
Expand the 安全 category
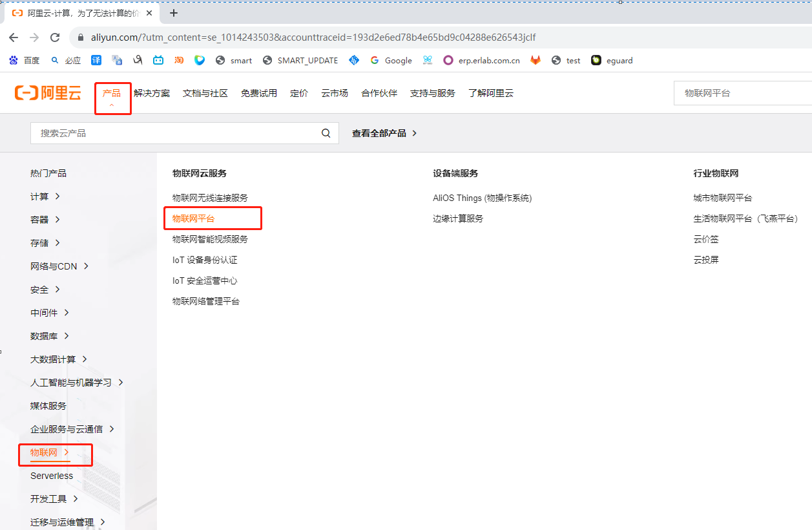[45, 290]
